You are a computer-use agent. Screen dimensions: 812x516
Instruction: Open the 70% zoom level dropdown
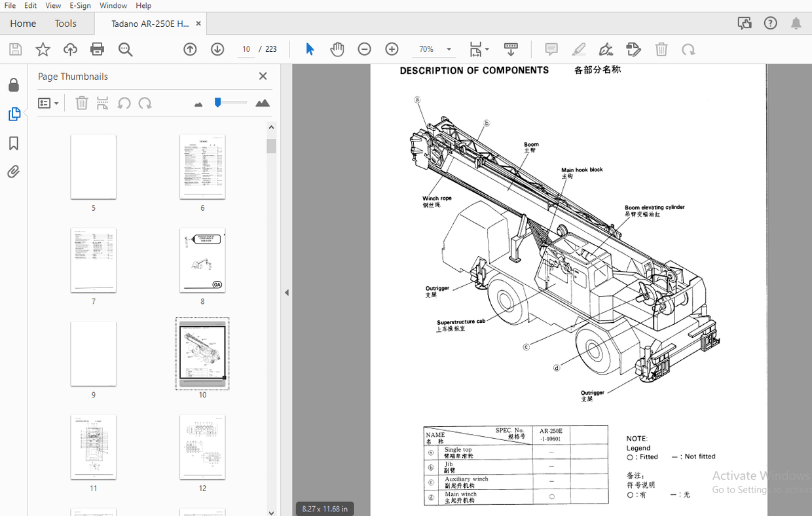point(449,49)
